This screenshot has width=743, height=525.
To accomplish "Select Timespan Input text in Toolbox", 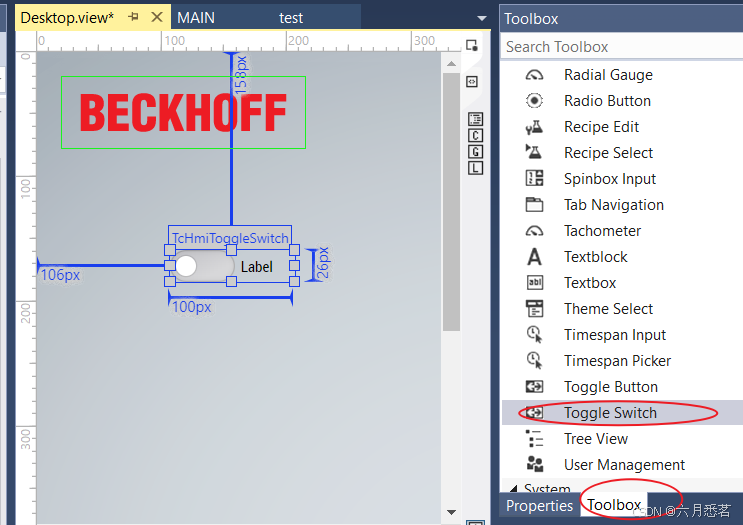I will pyautogui.click(x=615, y=335).
